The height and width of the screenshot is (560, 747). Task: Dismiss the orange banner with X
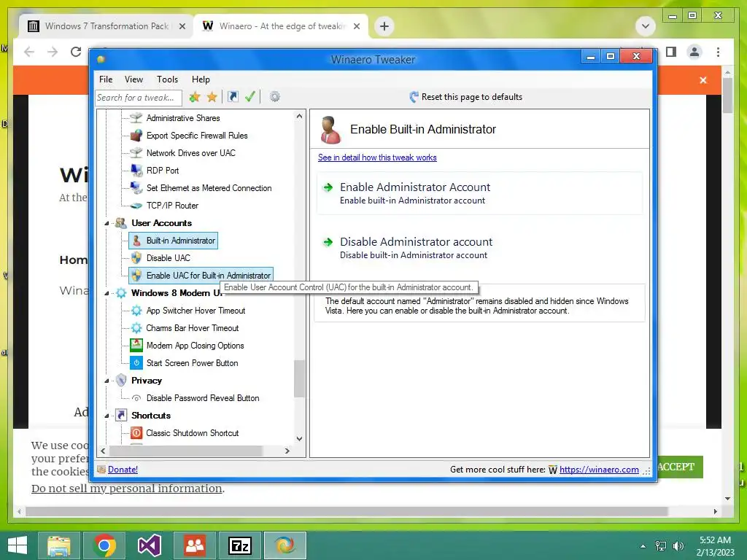[703, 80]
